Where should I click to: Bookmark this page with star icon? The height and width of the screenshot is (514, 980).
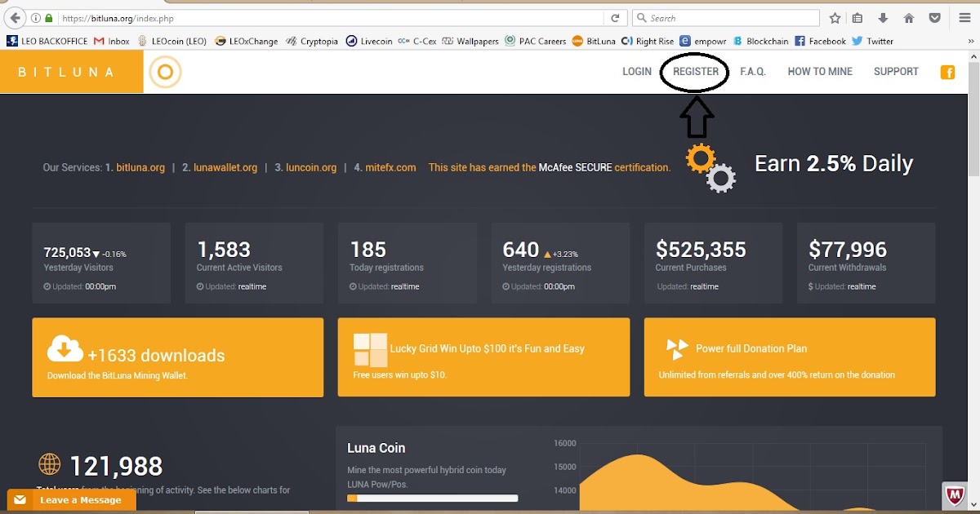[835, 18]
